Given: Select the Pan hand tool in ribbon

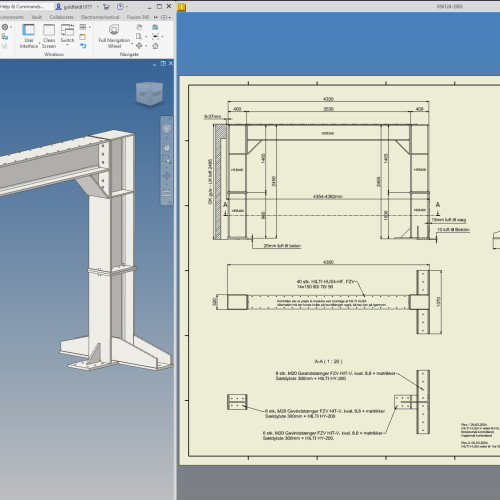Looking at the screenshot, I should coord(139,27).
